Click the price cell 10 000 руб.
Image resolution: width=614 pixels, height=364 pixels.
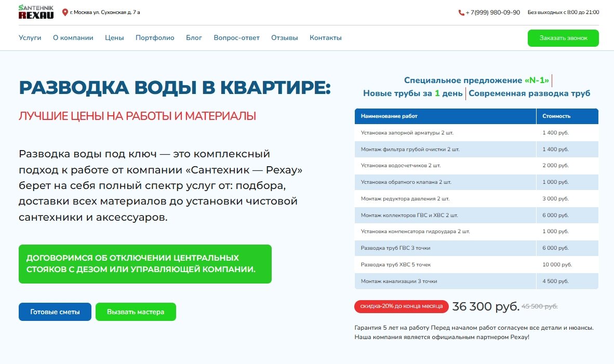(567, 265)
